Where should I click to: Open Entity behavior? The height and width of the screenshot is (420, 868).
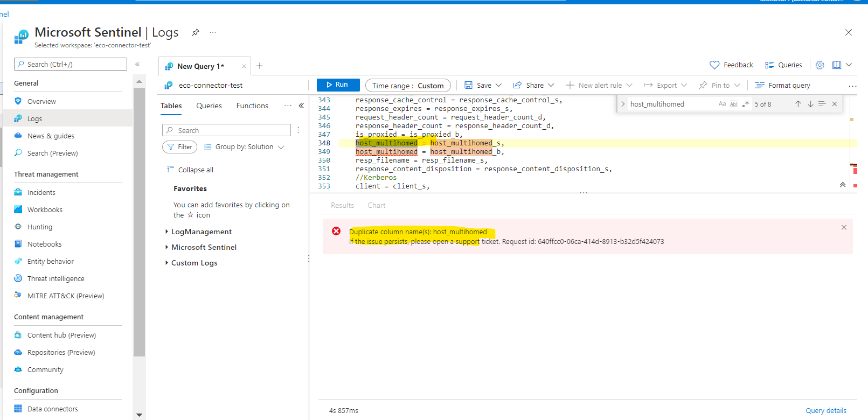tap(51, 261)
